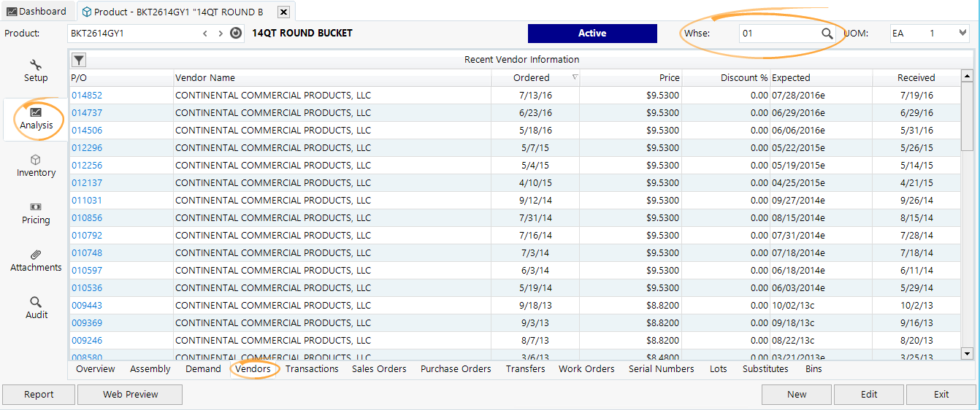Close the Product BKT2614GY1 tab

pos(284,12)
